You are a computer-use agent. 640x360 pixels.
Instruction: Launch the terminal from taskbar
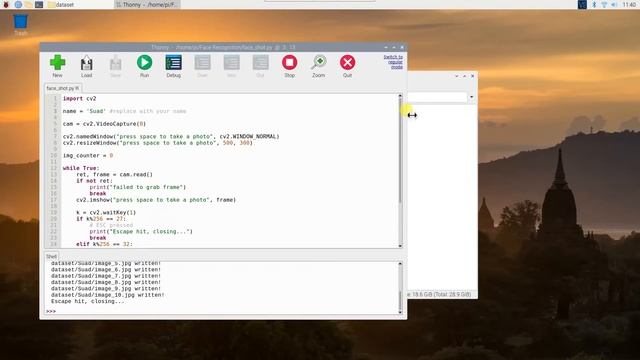tap(39, 4)
